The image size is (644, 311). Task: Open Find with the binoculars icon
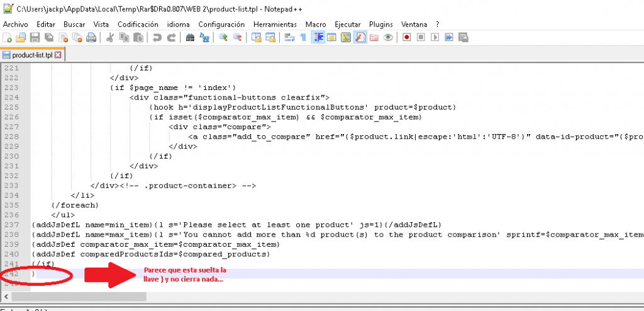(x=190, y=38)
